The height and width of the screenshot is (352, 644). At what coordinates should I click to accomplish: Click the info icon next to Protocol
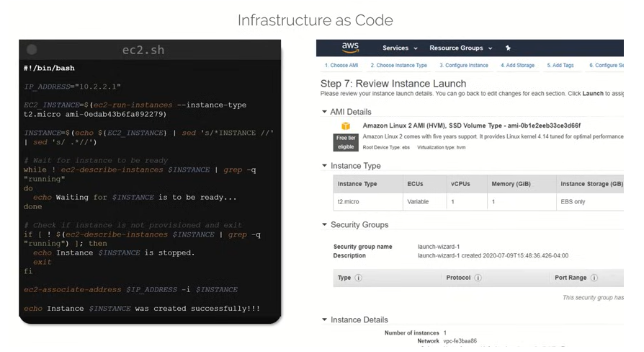(x=478, y=278)
